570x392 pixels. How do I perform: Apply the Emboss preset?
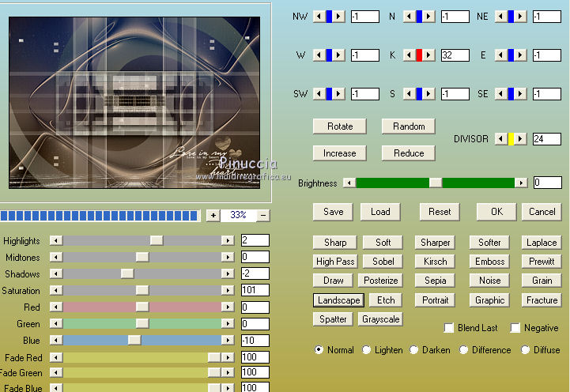point(489,262)
